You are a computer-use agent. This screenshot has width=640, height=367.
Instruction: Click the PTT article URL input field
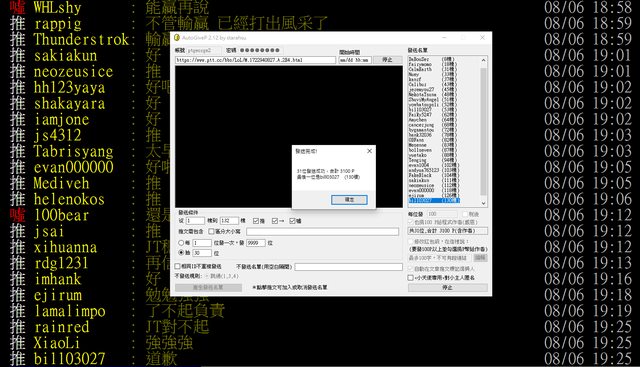(x=256, y=60)
